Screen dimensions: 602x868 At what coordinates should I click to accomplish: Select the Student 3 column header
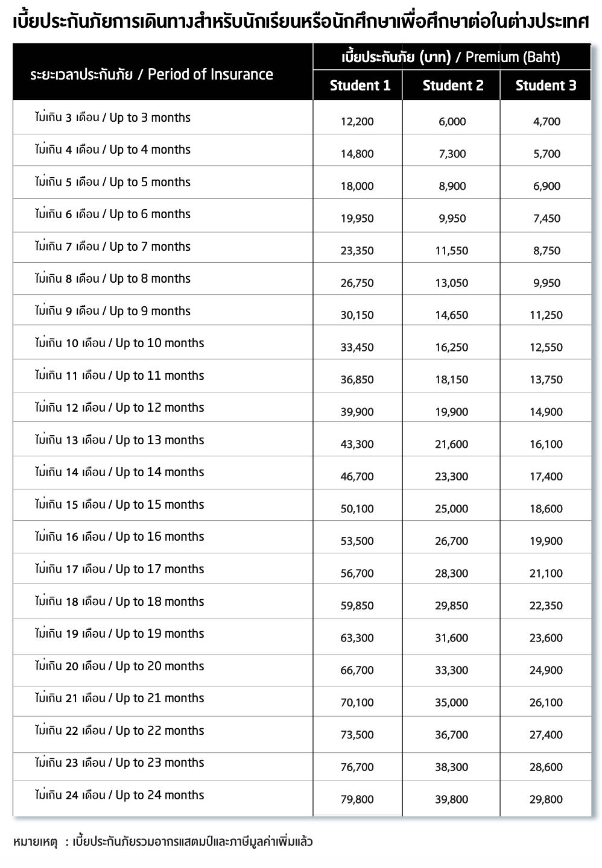pos(546,86)
